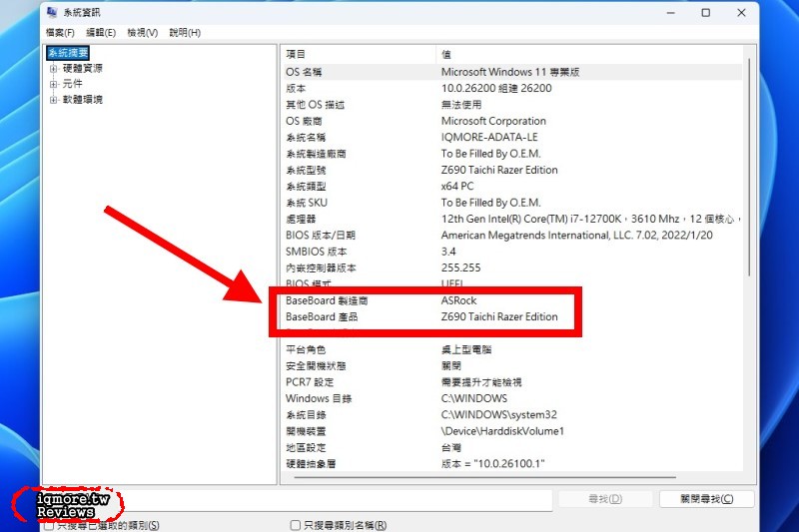The width and height of the screenshot is (799, 532).
Task: Select 系統摘要 in the tree
Action: point(68,53)
